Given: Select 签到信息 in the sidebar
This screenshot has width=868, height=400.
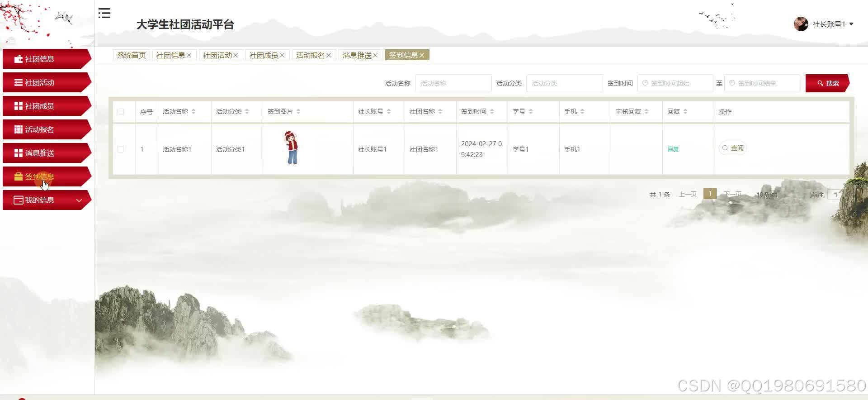Looking at the screenshot, I should [x=47, y=176].
